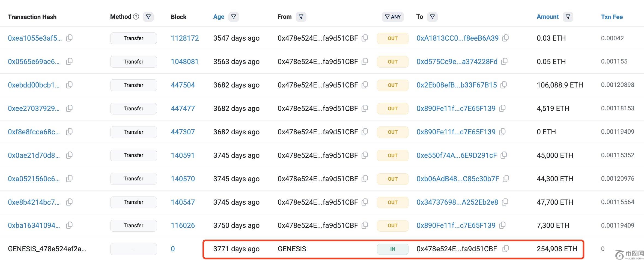
Task: Click Transfer method badge for block 140570
Action: (133, 179)
